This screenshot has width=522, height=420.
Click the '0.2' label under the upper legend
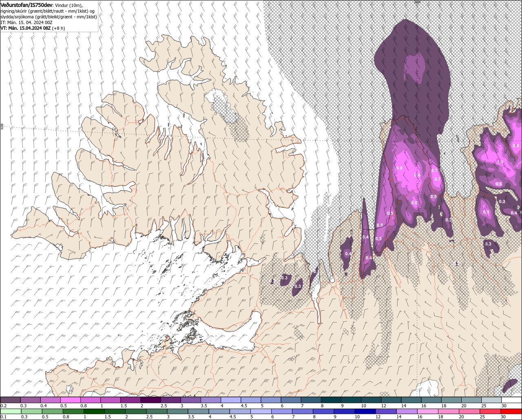pyautogui.click(x=4, y=406)
